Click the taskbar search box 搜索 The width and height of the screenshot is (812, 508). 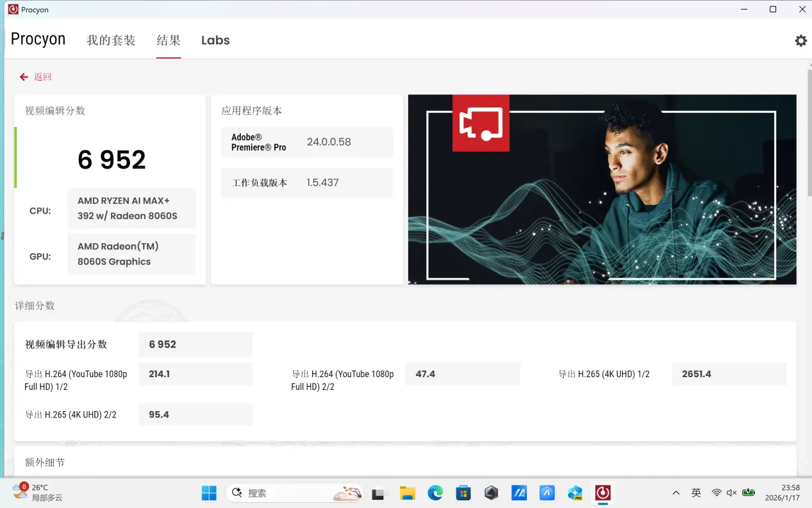coord(294,493)
